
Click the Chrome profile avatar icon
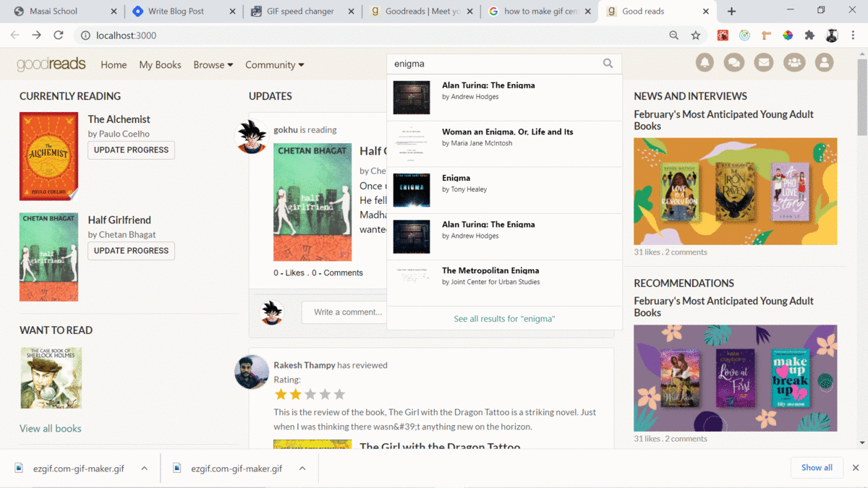832,35
